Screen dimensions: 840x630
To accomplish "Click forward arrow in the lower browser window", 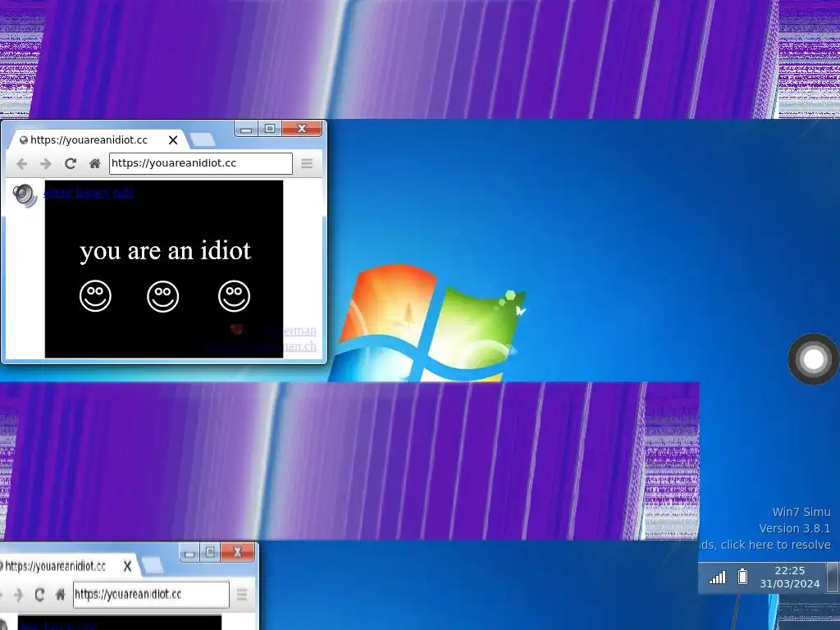I will [19, 595].
